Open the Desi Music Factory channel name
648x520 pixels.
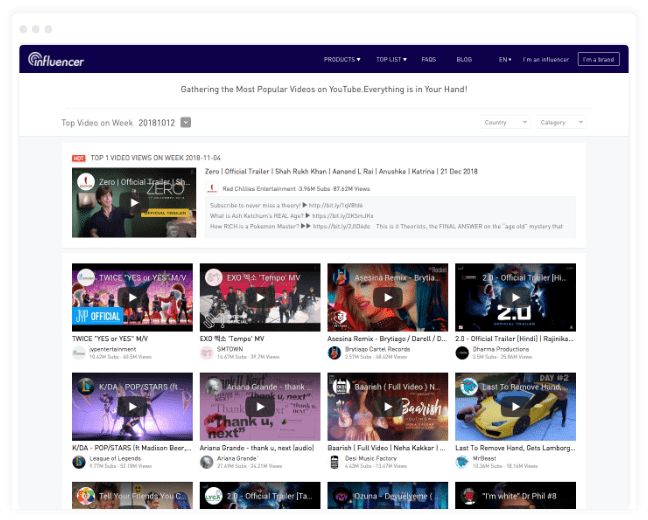[371, 458]
